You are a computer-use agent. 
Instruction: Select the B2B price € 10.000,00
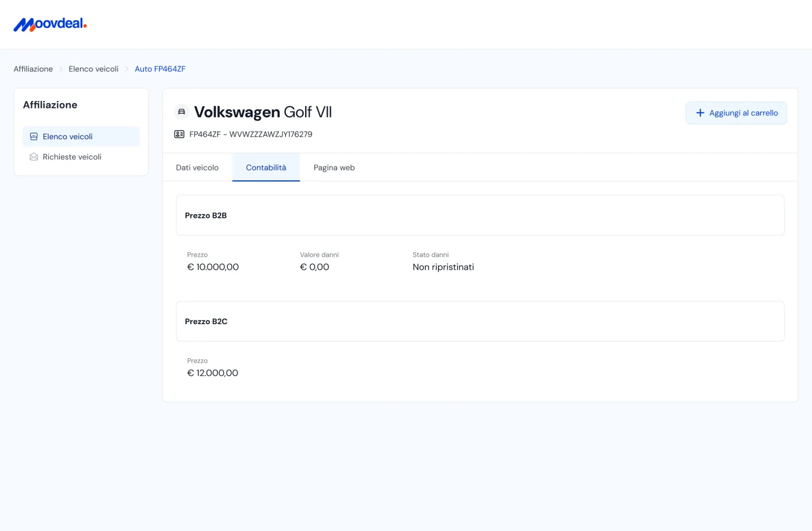[x=213, y=267]
